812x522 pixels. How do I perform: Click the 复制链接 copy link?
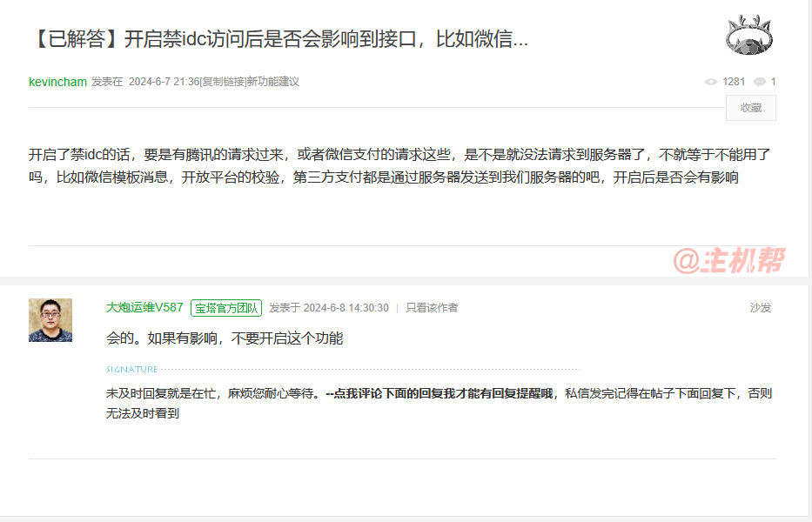tap(223, 82)
